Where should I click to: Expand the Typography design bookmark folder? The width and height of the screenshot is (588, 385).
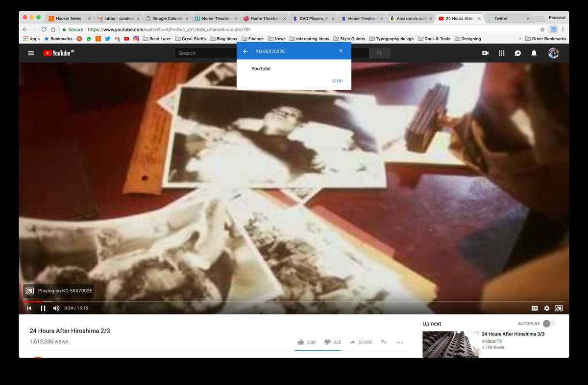point(392,39)
